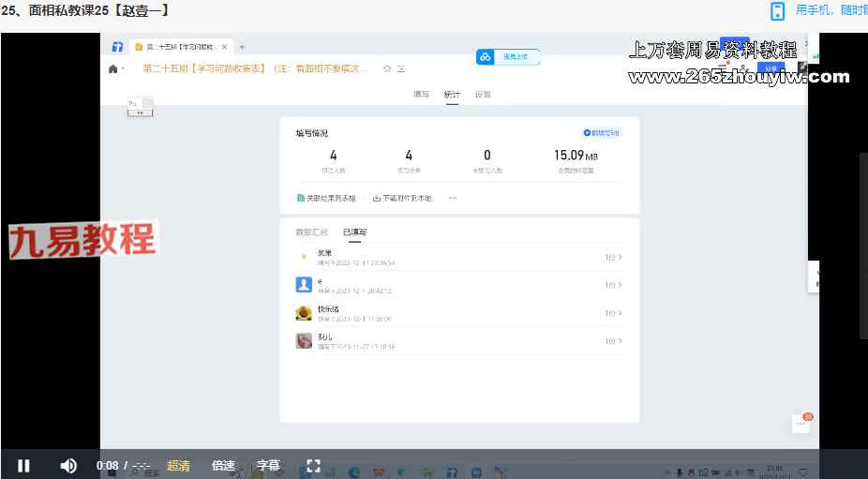Open a new browser tab with plus icon
Image resolution: width=868 pixels, height=479 pixels.
[242, 46]
